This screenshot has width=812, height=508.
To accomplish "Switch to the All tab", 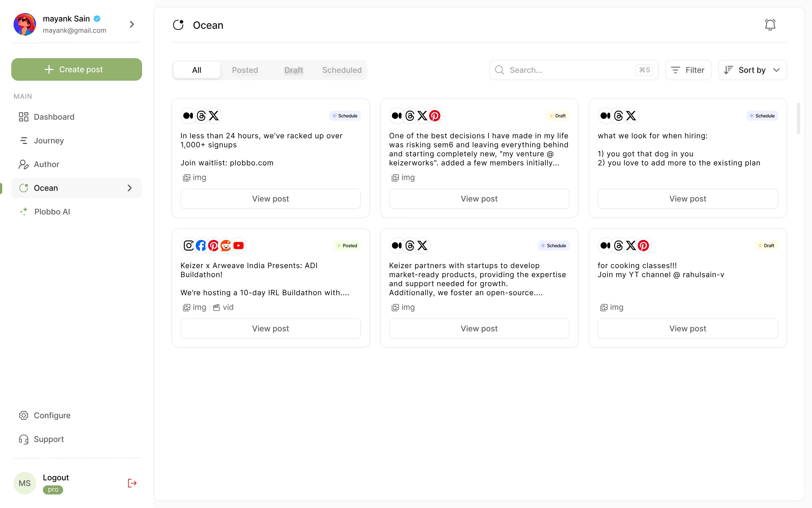I will click(x=197, y=70).
